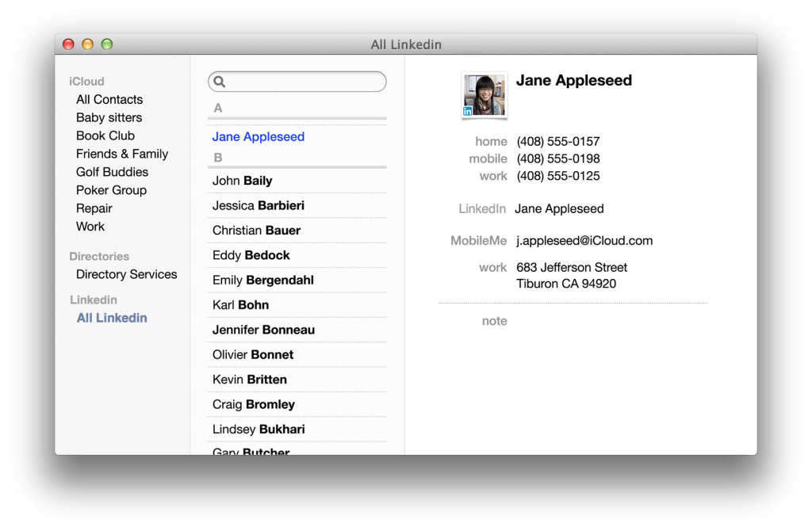Choose the Golf Buddies group
This screenshot has height=531, width=812.
112,172
